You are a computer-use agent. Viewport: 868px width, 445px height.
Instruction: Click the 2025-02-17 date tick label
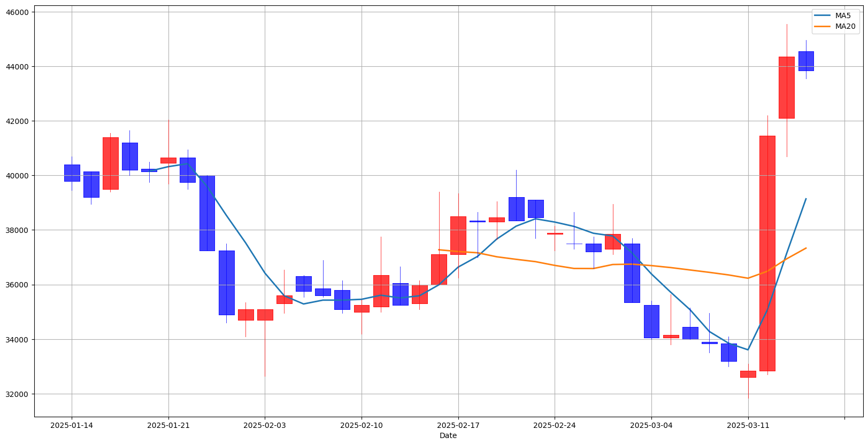(458, 425)
